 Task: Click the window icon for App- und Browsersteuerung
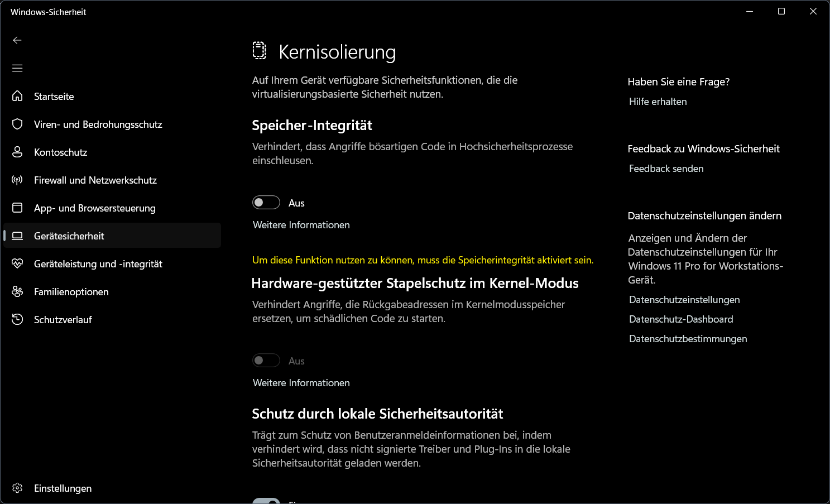click(17, 208)
